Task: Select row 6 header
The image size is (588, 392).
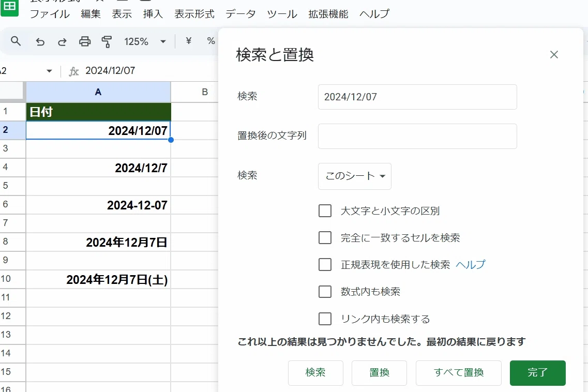Action: click(x=13, y=204)
